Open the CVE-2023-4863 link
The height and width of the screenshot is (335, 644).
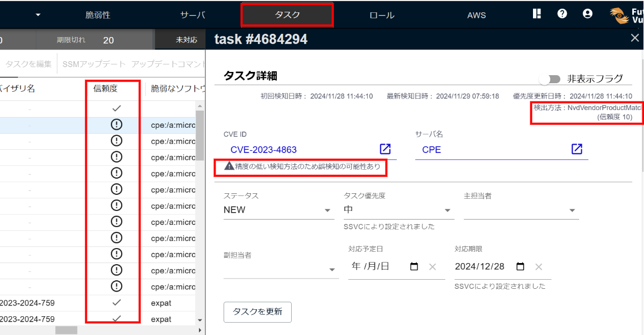(263, 150)
